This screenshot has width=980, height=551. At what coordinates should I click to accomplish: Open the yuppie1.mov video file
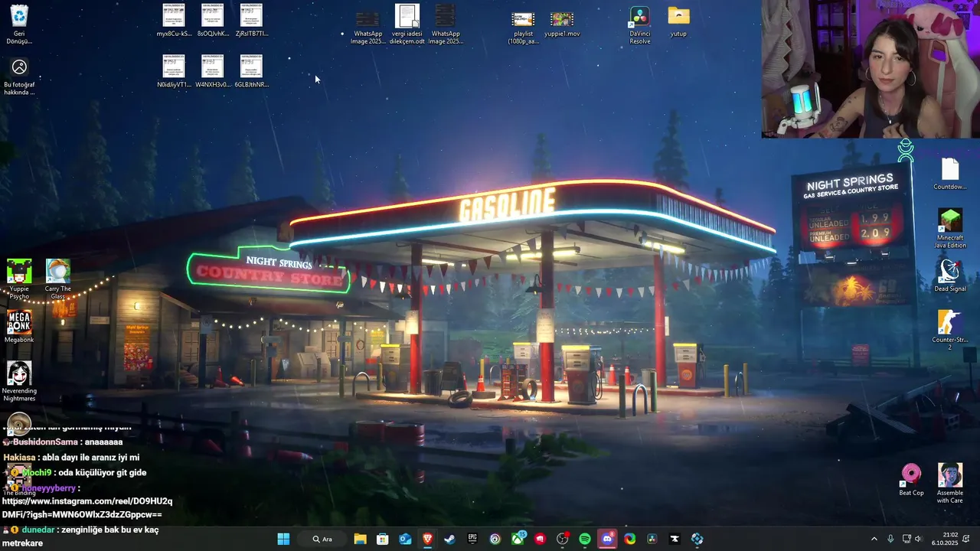click(562, 23)
